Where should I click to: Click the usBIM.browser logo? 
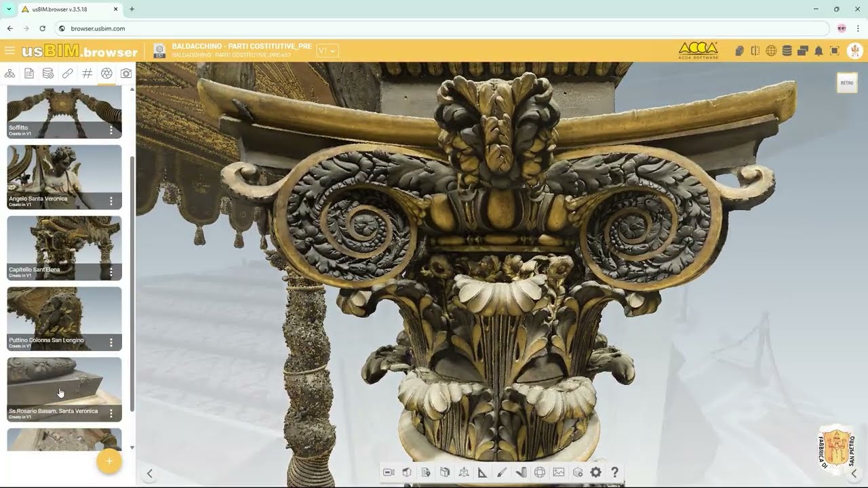coord(79,51)
